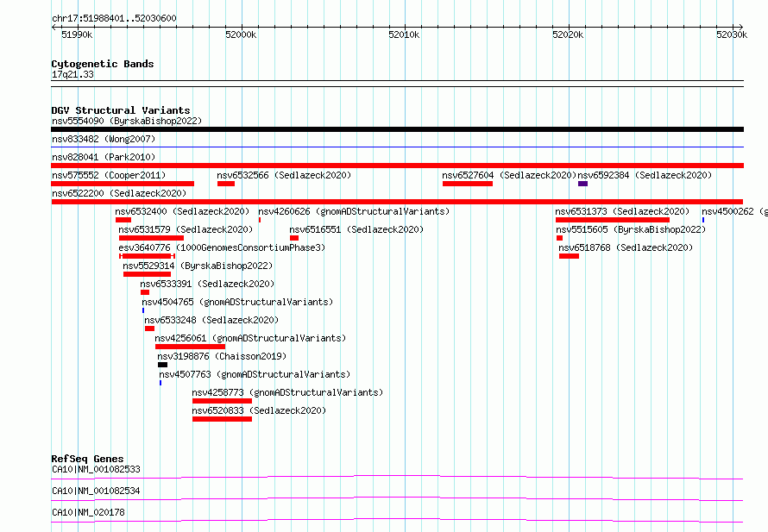Click the 52020k ruler mark

(568, 34)
